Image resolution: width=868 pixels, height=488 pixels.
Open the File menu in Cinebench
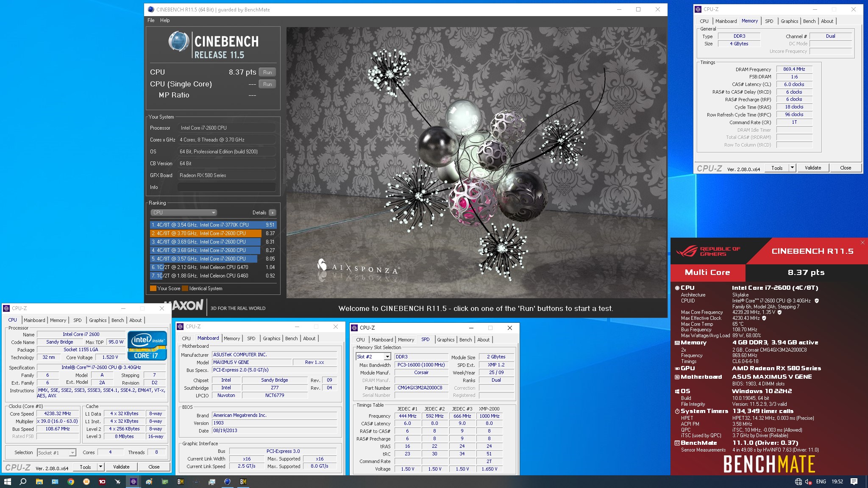(151, 20)
